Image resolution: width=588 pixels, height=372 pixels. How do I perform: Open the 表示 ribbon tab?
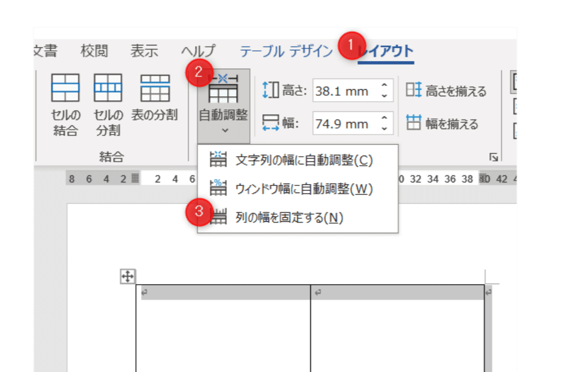[x=144, y=51]
